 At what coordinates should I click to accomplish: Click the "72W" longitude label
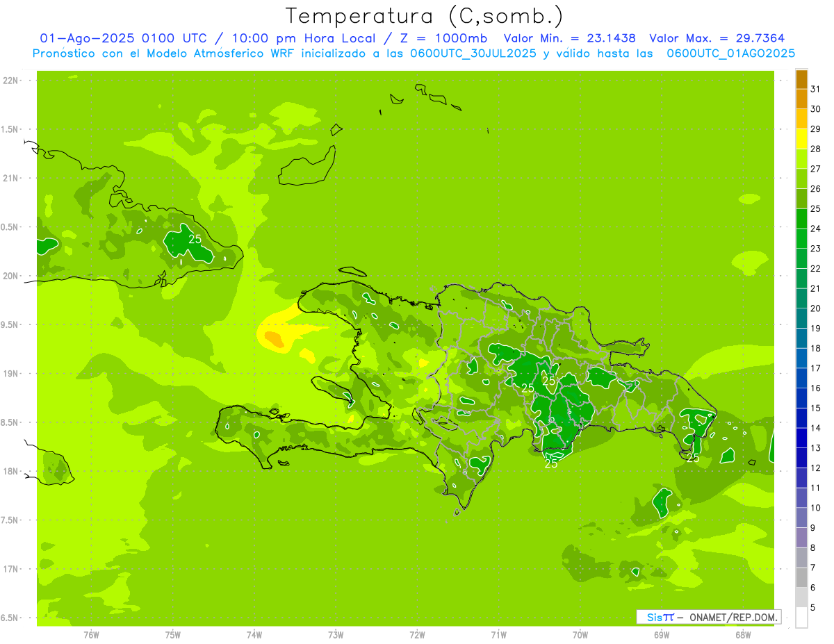click(418, 635)
